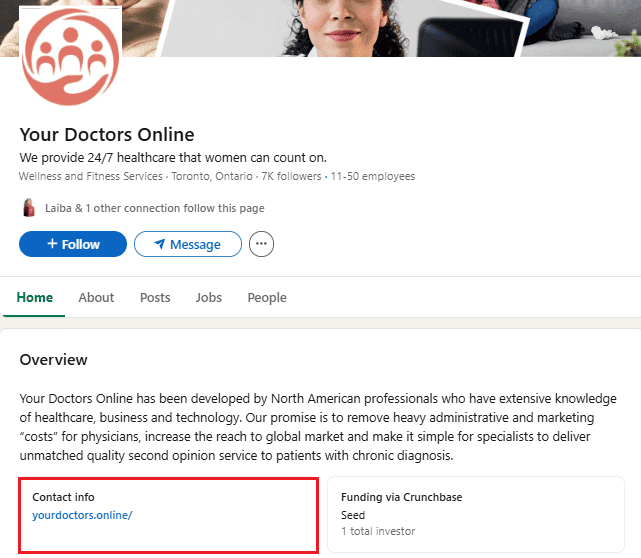Click 'Laiba & 1 other connection follow this page'
The width and height of the screenshot is (641, 558).
pyautogui.click(x=155, y=208)
